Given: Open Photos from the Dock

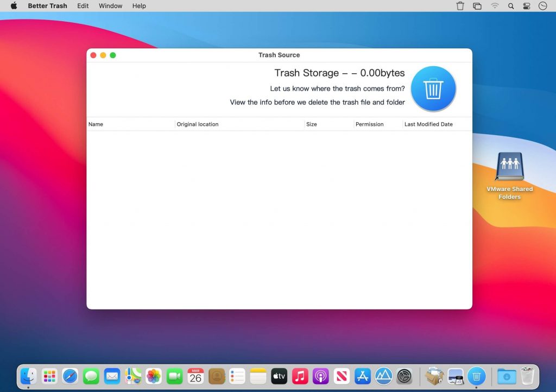Looking at the screenshot, I should coord(154,375).
